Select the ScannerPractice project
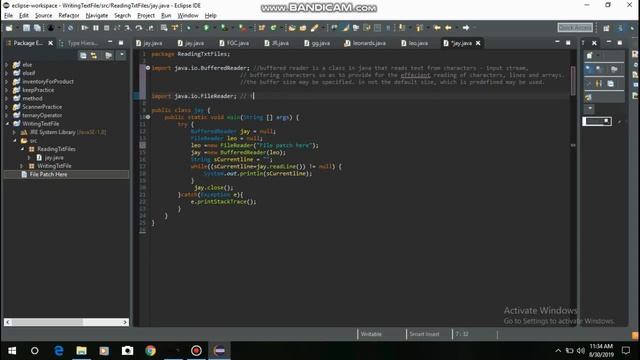Image resolution: width=640 pixels, height=360 pixels. 42,107
